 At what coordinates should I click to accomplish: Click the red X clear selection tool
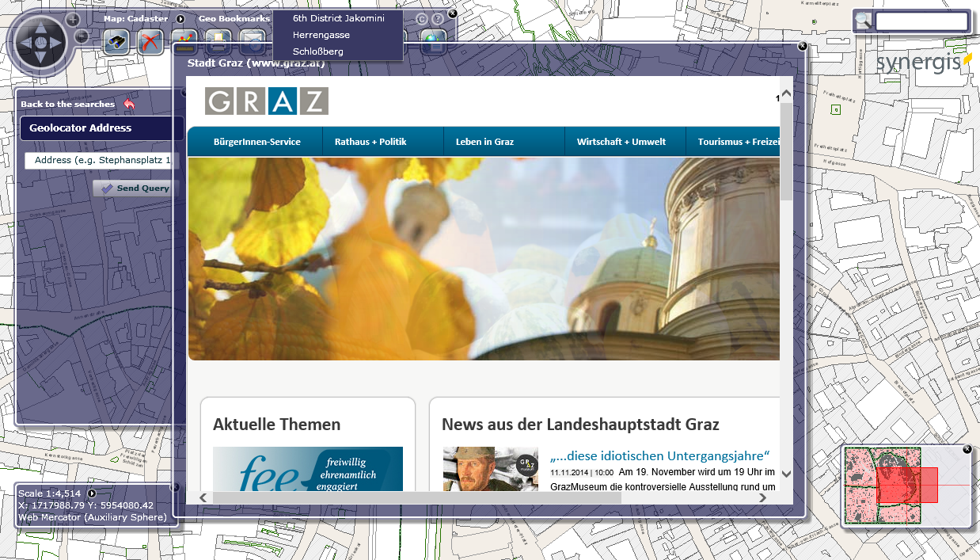pyautogui.click(x=150, y=42)
